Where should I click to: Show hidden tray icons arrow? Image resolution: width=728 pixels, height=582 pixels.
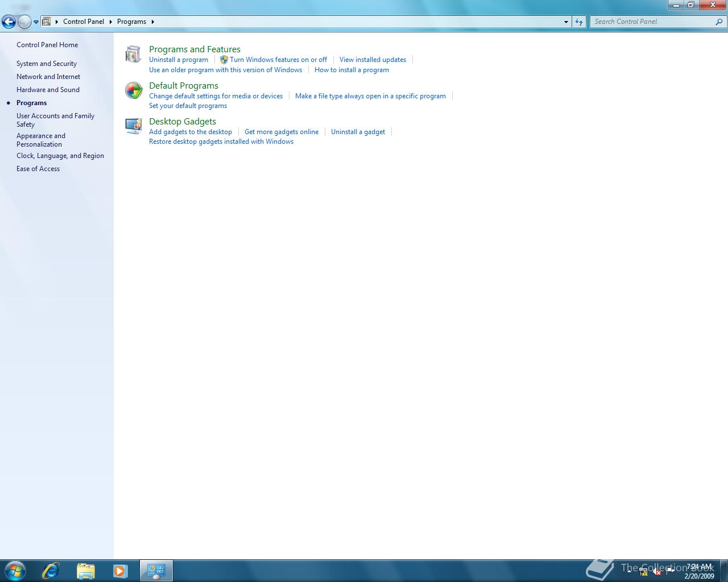coord(629,571)
